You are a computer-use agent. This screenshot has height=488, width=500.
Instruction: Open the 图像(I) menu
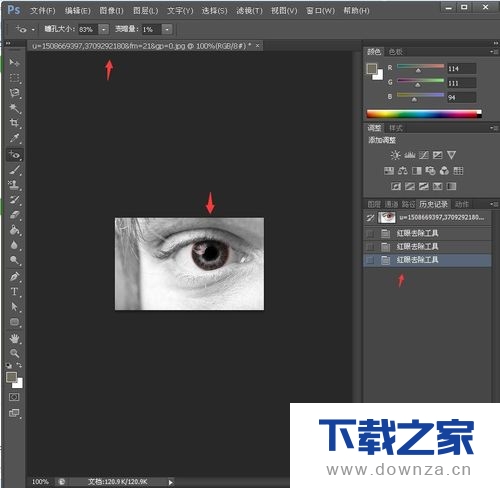111,11
